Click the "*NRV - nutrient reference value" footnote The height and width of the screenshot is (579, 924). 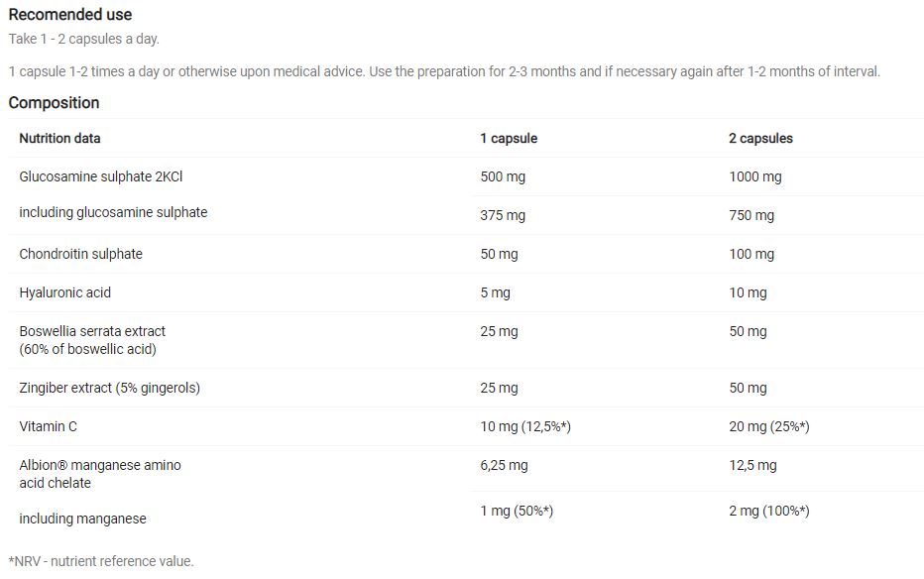point(101,561)
